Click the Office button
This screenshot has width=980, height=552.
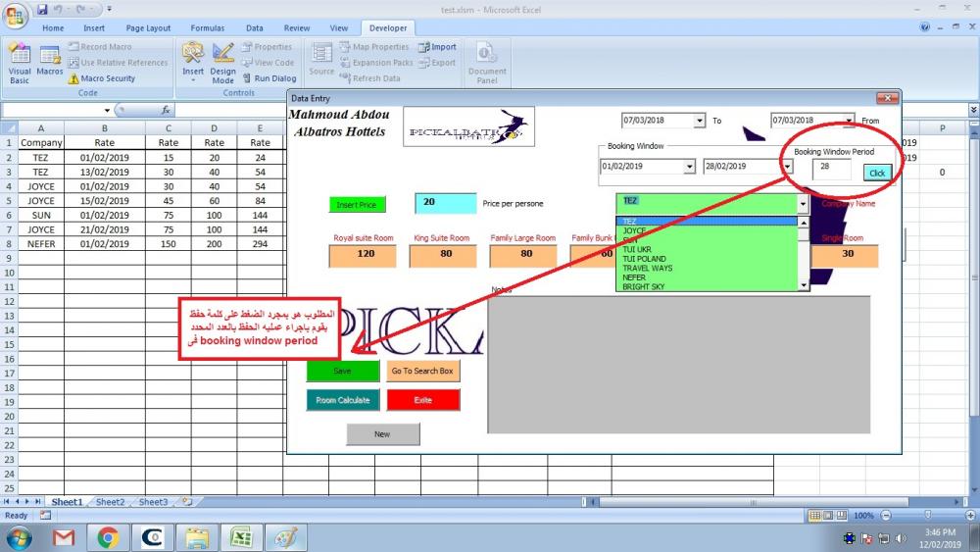click(15, 15)
